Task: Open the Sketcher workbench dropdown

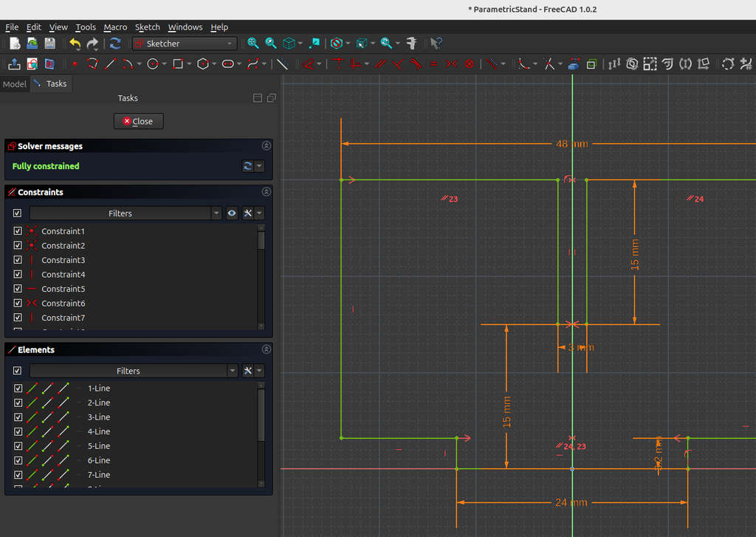Action: point(185,44)
